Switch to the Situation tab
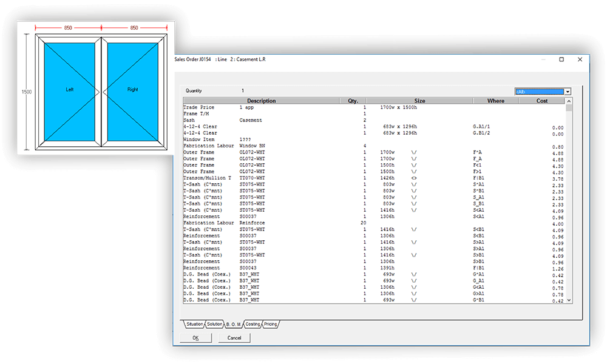 [194, 324]
